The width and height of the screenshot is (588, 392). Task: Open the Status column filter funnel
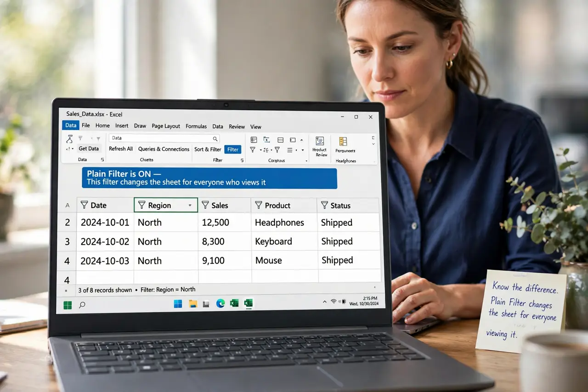[x=324, y=205]
